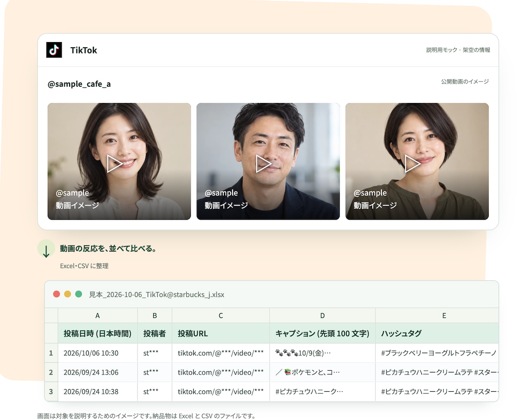Click the 投稿日時 (日本時間) header cell
The image size is (524, 420).
97,333
